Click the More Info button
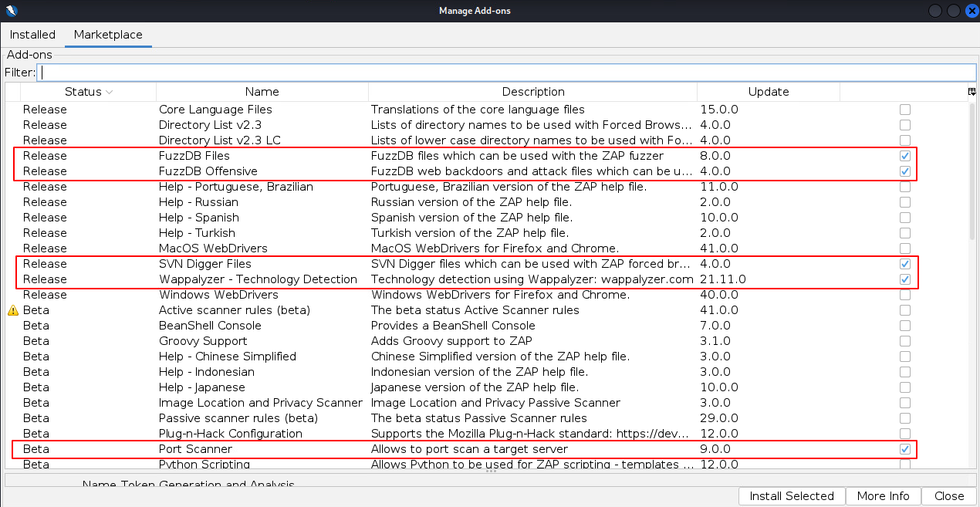This screenshot has width=980, height=507. (883, 496)
